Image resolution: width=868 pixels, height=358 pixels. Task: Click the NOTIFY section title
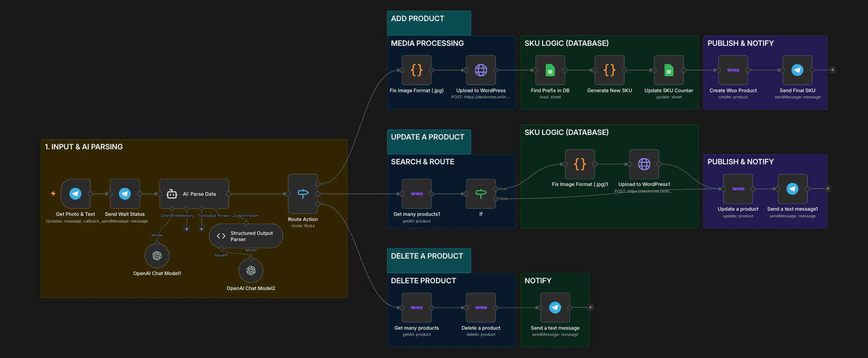(x=538, y=281)
